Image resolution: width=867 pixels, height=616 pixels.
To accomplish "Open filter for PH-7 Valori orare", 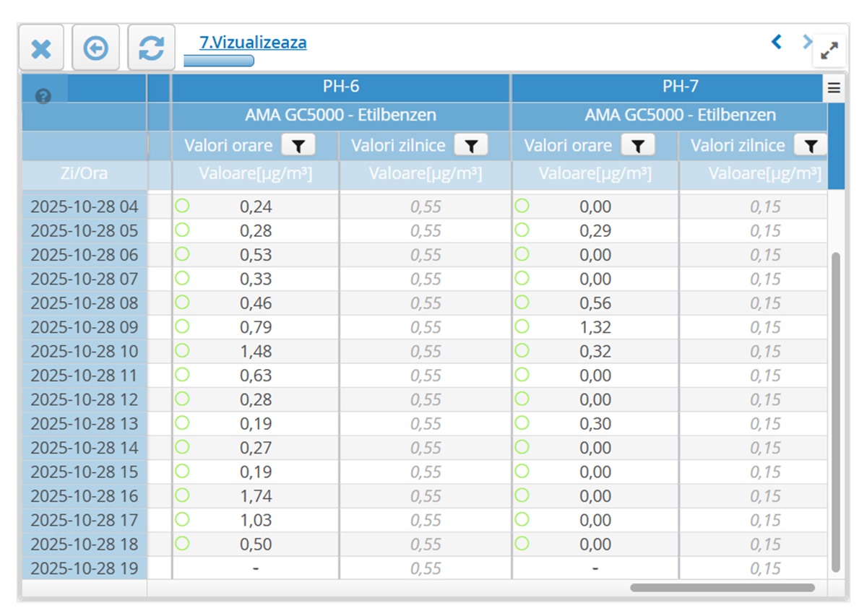I will tap(637, 146).
